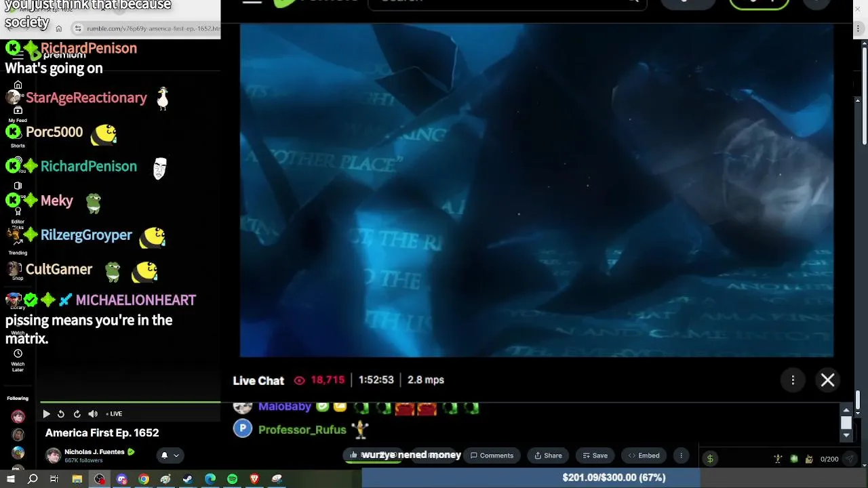Open the emote picker third icon near counter
Screen dimensions: 868x488
[809, 459]
